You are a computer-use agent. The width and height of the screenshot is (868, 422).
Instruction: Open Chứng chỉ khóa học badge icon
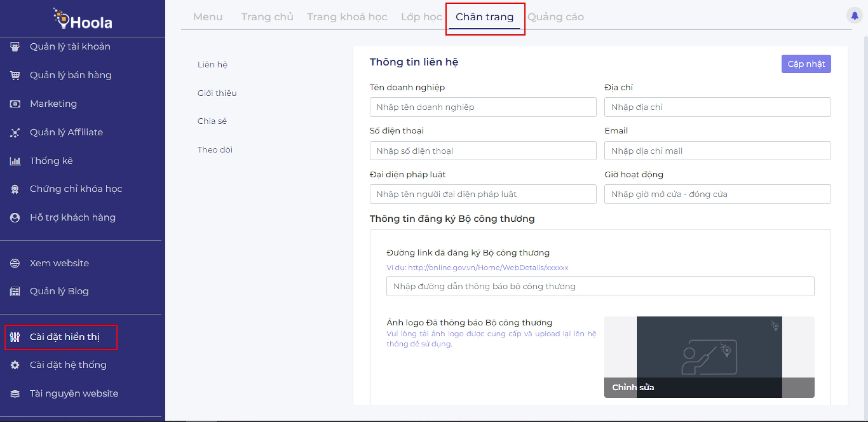pos(15,189)
